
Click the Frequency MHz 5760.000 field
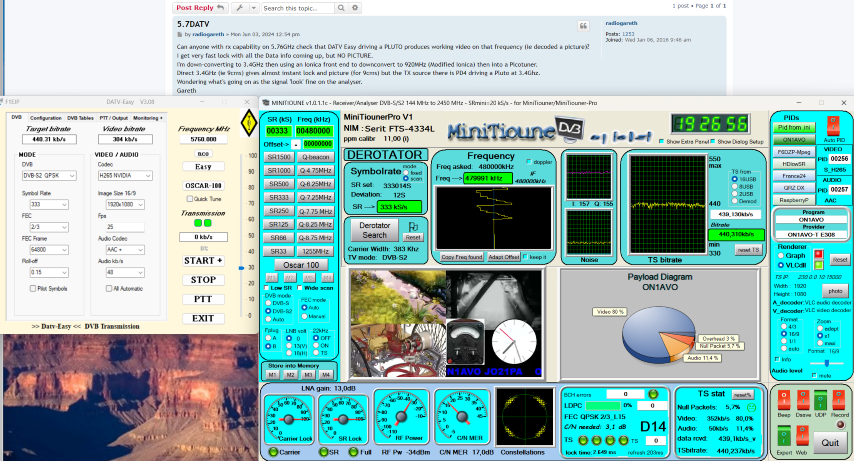pos(203,139)
